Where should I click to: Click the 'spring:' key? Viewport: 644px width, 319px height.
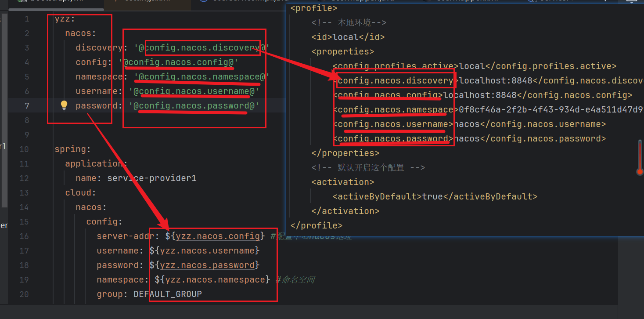tap(73, 149)
